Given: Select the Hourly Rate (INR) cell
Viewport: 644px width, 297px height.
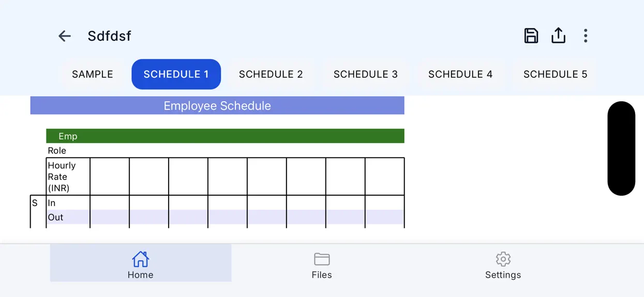Looking at the screenshot, I should [x=68, y=177].
